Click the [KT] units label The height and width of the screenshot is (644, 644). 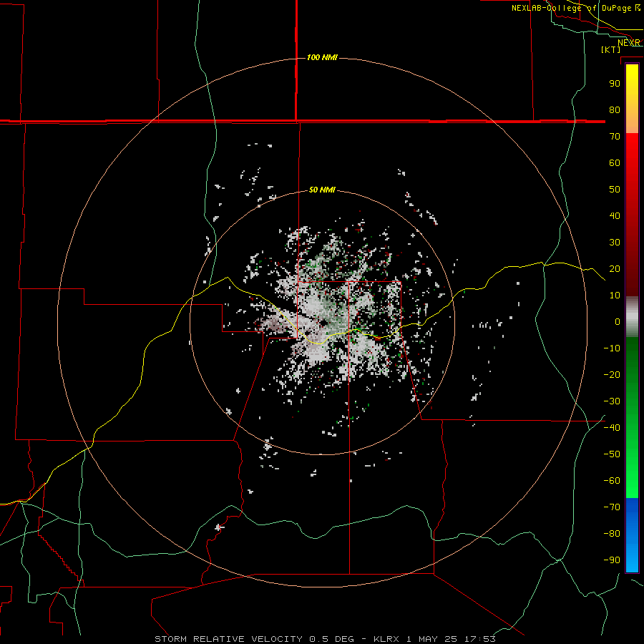click(x=610, y=49)
